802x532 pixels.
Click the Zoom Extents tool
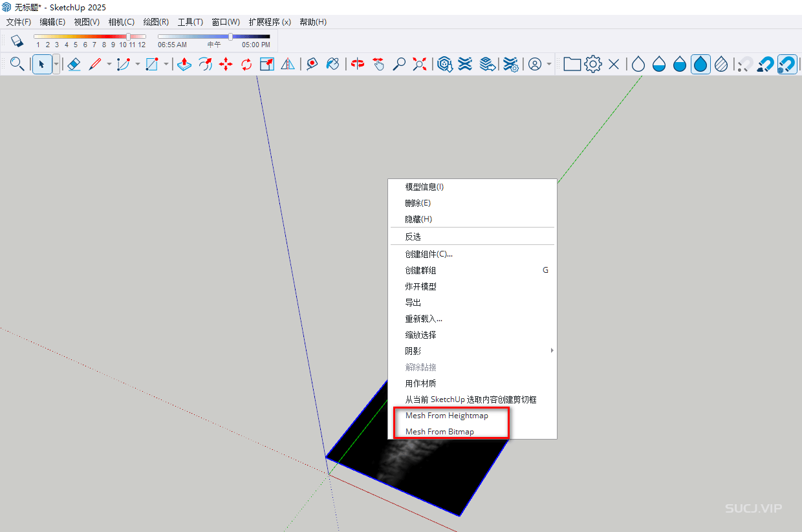(420, 64)
